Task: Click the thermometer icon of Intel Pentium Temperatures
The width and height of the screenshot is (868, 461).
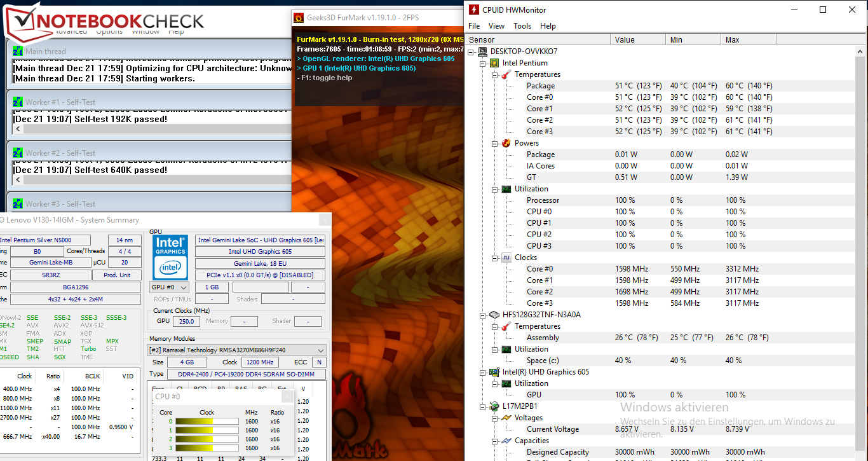Action: tap(506, 74)
